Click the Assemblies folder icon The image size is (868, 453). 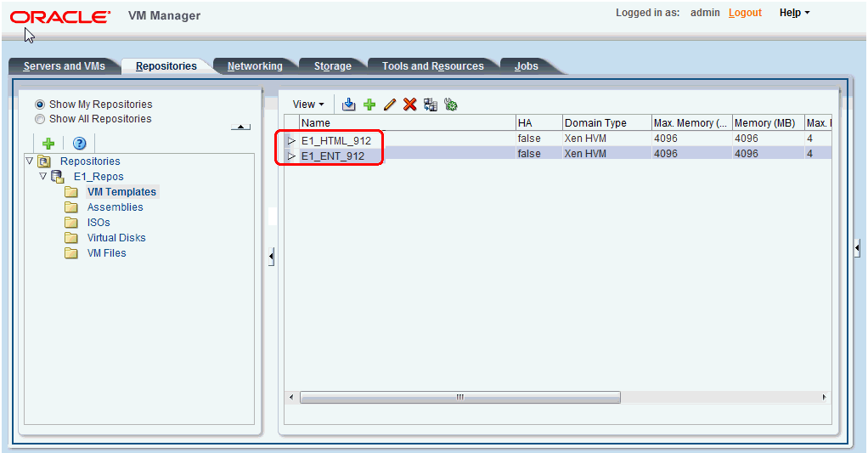pos(70,207)
